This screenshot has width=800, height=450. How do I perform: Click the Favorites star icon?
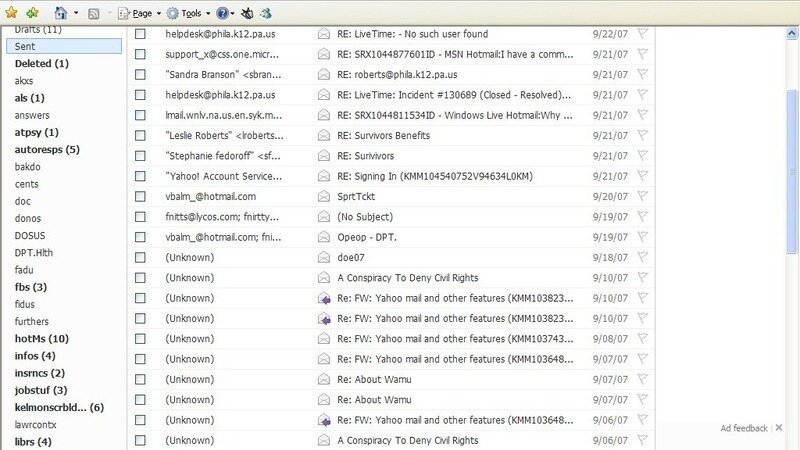(x=11, y=13)
